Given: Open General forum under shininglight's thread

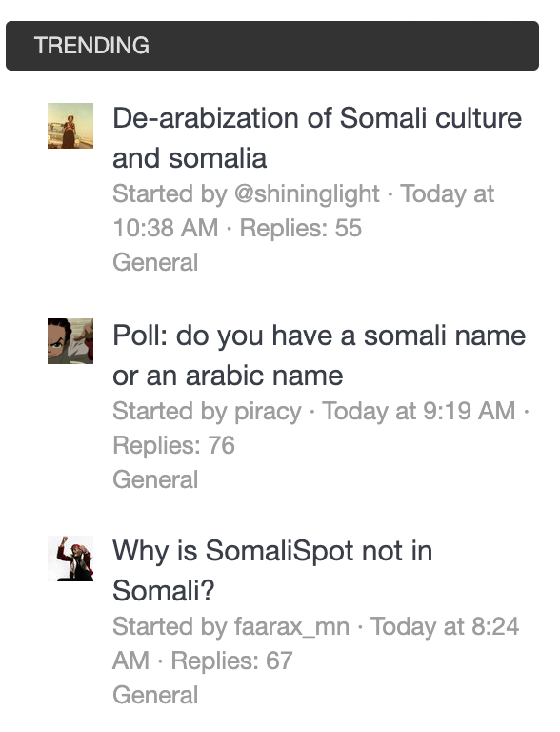Looking at the screenshot, I should tap(155, 262).
